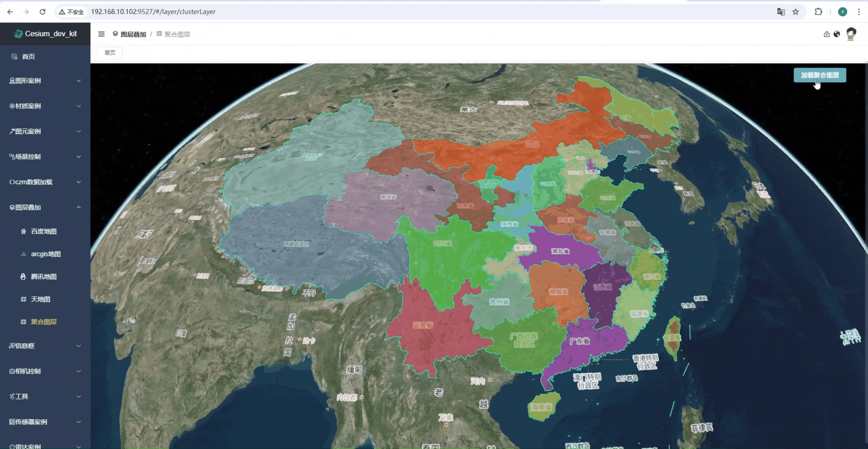
Task: Bookmark this page with the star icon
Action: point(796,12)
